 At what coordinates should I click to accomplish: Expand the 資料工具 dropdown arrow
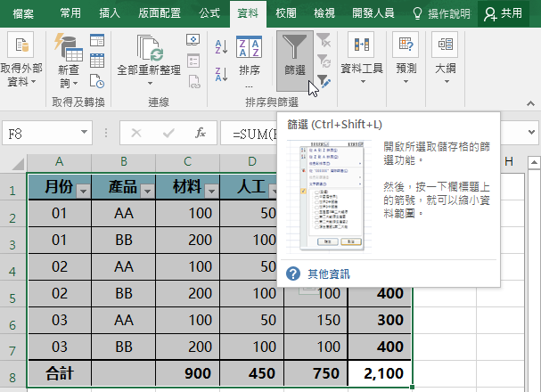click(363, 82)
